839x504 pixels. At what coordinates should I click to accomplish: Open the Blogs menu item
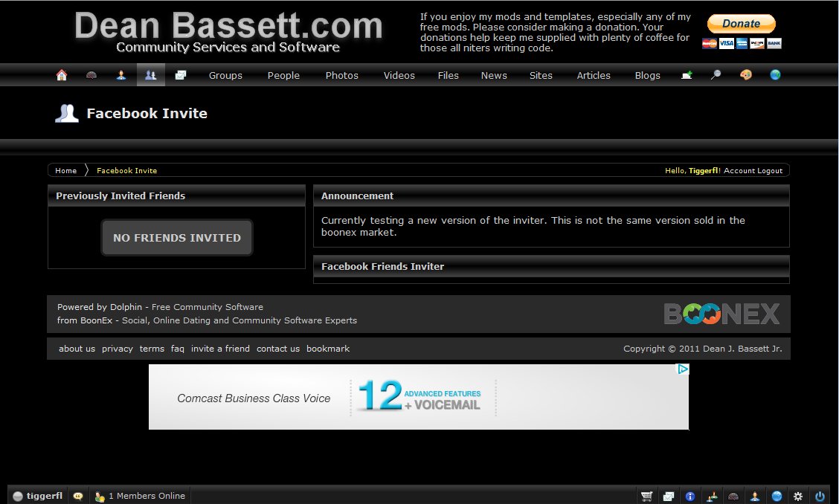(647, 75)
